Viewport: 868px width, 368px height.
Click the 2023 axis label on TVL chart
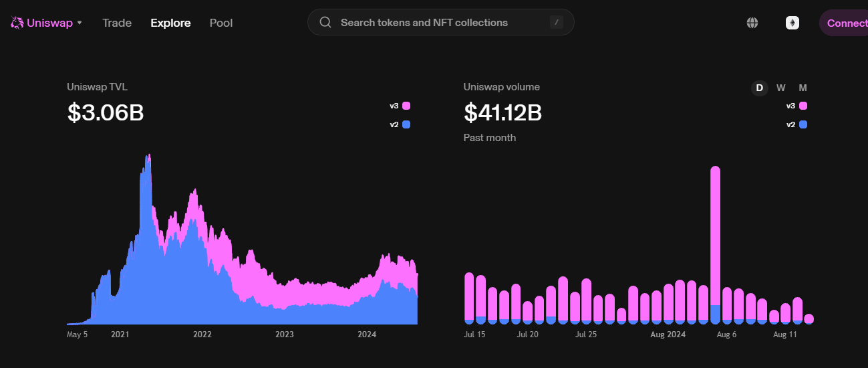[285, 335]
